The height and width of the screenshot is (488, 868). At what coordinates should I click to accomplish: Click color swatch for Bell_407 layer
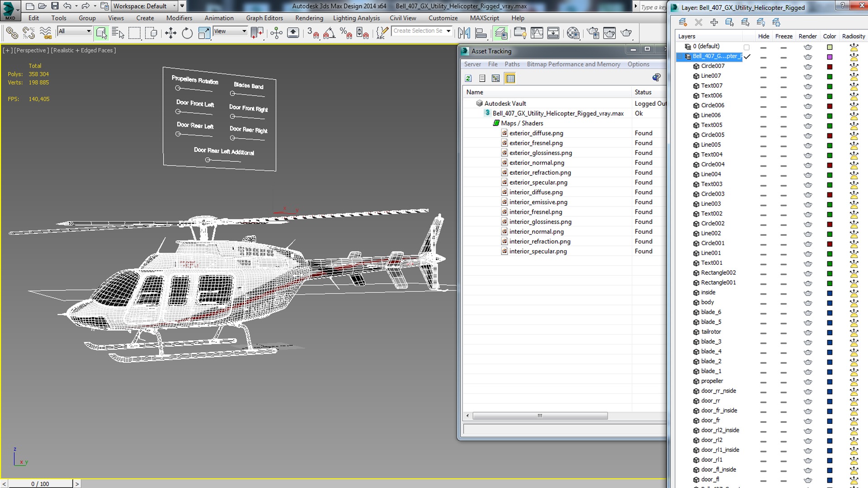pos(830,57)
